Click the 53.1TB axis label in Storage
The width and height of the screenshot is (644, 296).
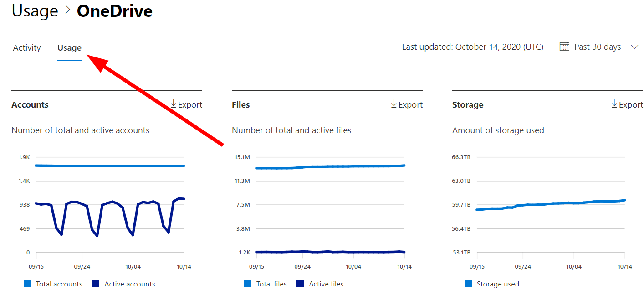pyautogui.click(x=461, y=252)
